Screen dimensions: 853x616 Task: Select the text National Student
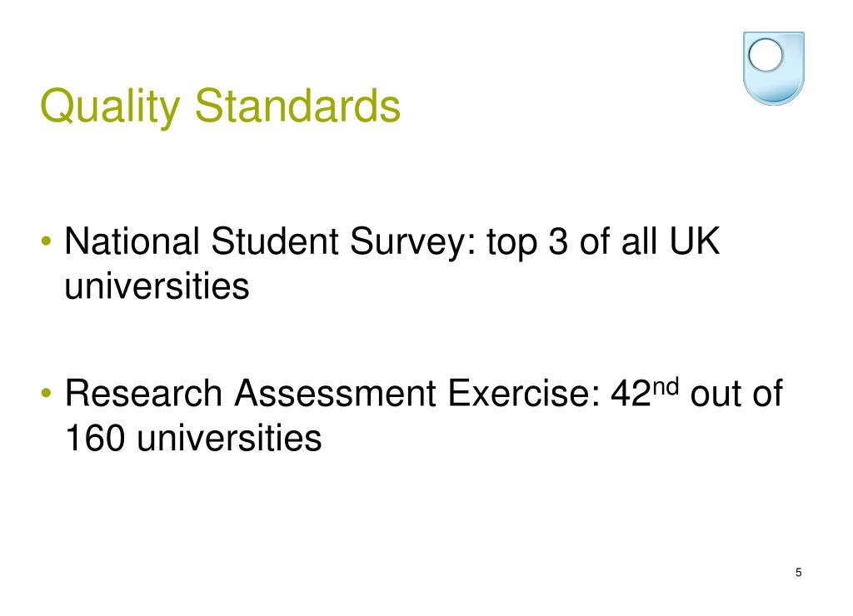click(x=202, y=241)
